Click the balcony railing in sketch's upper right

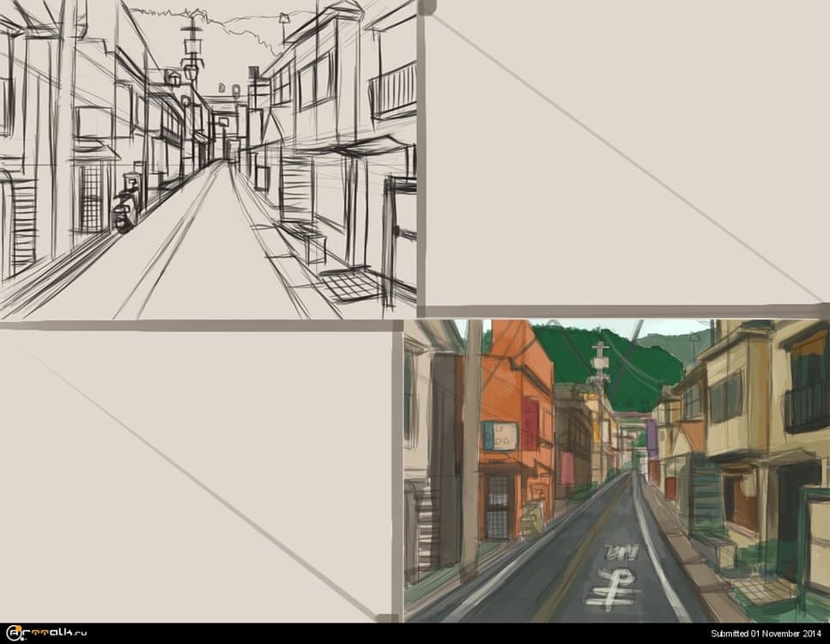[393, 90]
